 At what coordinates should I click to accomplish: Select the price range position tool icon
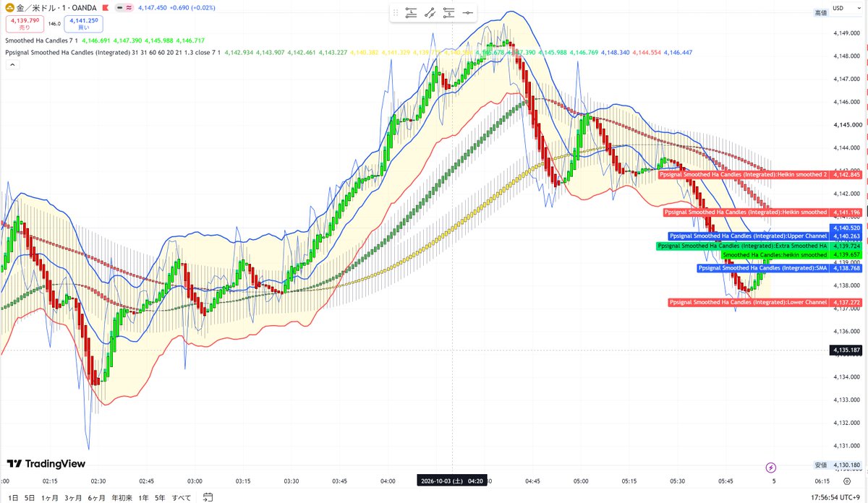pos(449,12)
